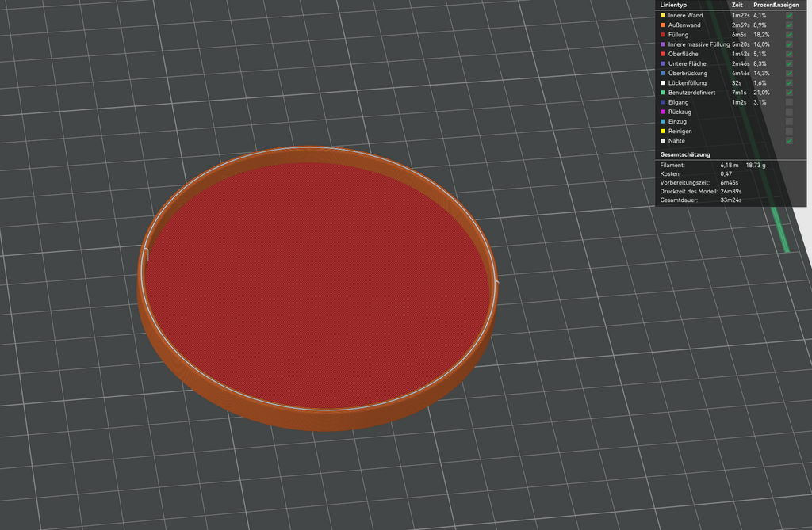
Task: Select the Überbrückung legend label
Action: pos(688,74)
